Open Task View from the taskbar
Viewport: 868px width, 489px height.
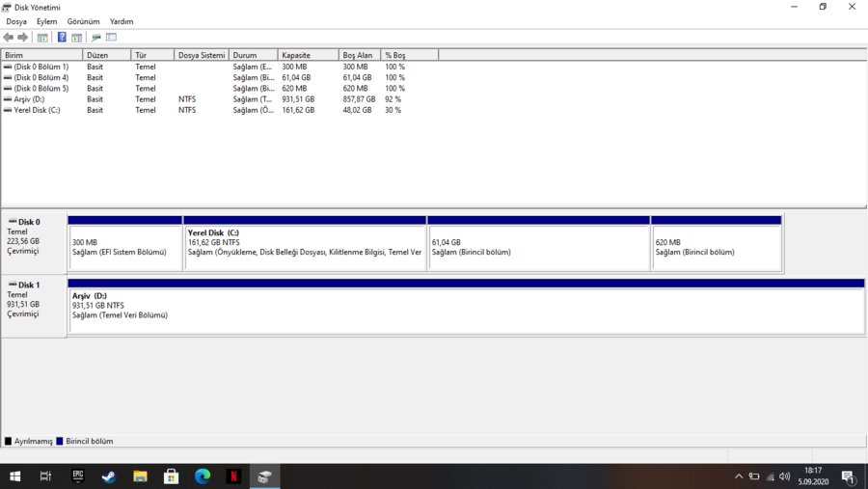45,476
